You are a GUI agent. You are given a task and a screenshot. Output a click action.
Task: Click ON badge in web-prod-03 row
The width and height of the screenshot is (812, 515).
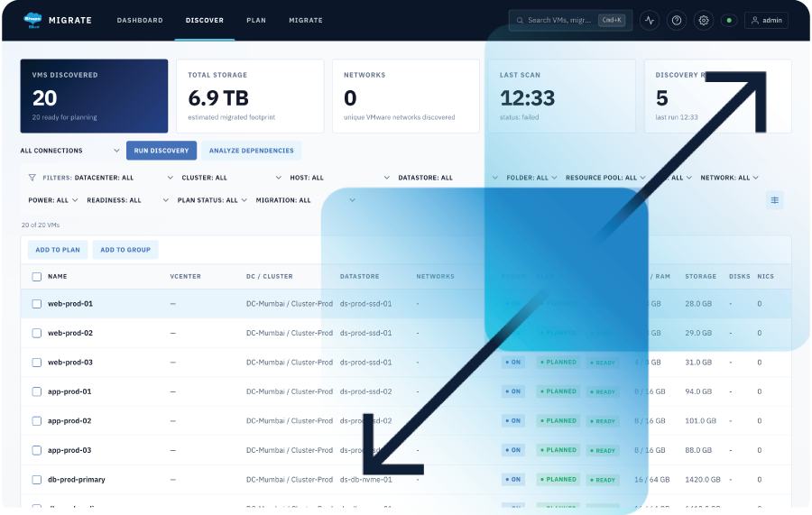tap(513, 363)
